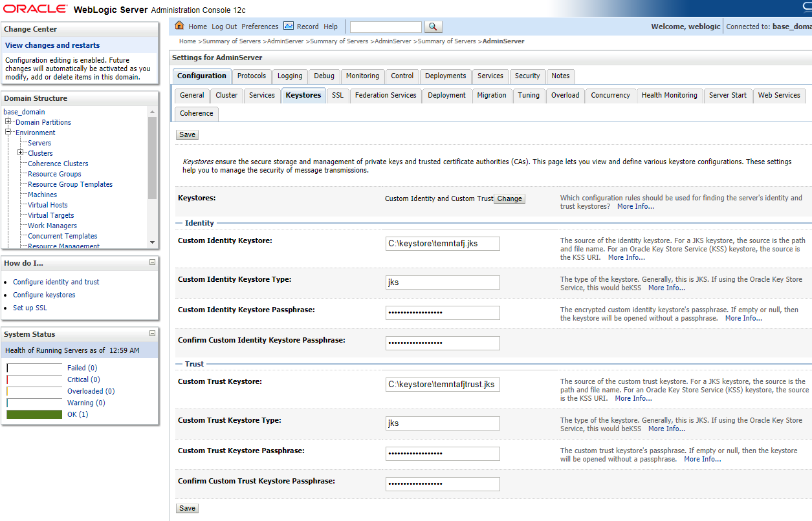This screenshot has height=521, width=812.
Task: Focus the Custom Trust Keystore Passphrase field
Action: [x=443, y=454]
